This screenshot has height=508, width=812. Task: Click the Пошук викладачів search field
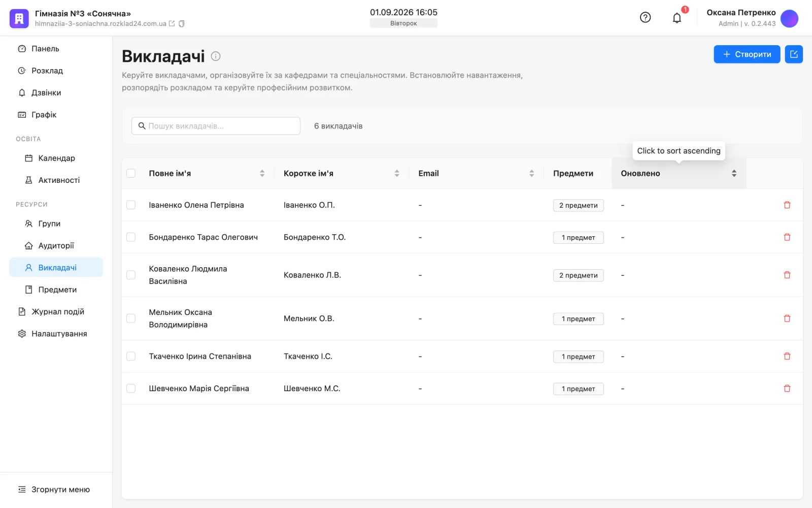[x=216, y=126]
